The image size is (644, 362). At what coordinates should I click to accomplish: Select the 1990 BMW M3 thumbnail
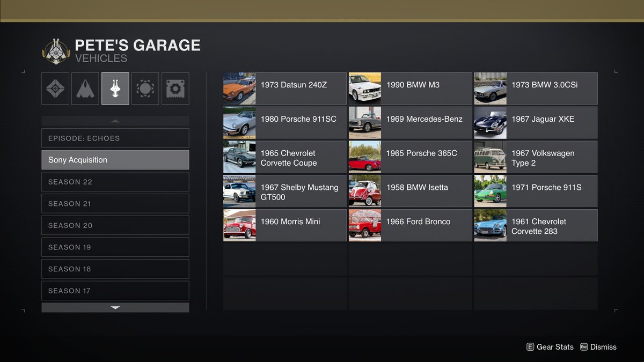click(x=365, y=88)
